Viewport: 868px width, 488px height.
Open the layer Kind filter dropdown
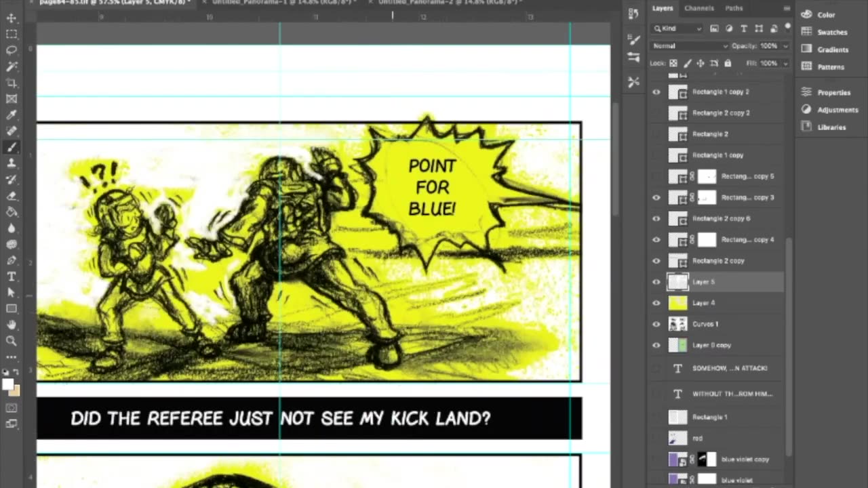point(677,28)
